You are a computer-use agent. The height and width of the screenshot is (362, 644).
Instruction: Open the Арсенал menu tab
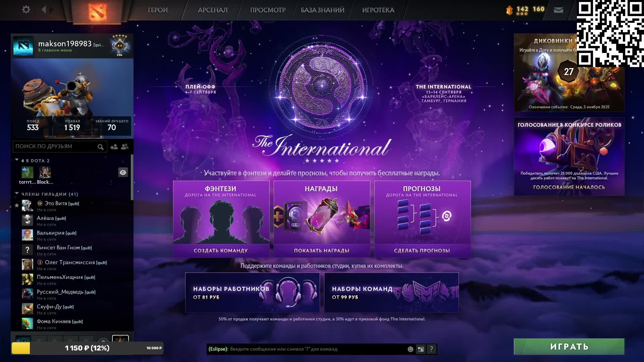coord(213,10)
